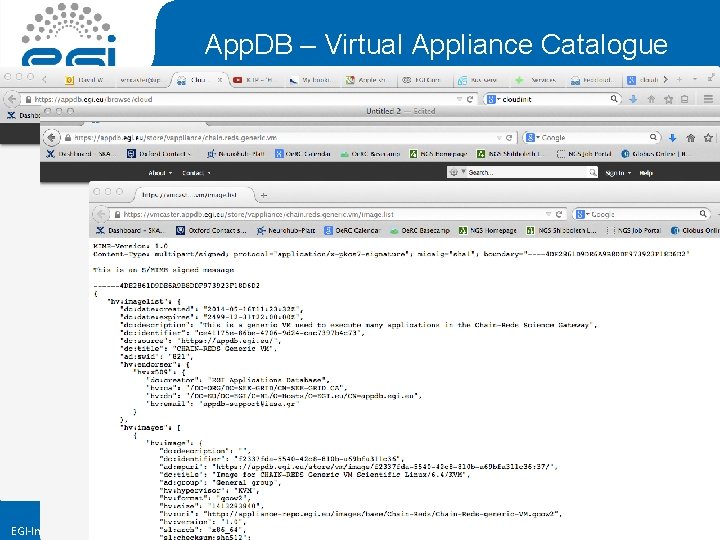Open OeRC Calendar bookmark in the front window
The height and width of the screenshot is (540, 720).
[x=353, y=231]
